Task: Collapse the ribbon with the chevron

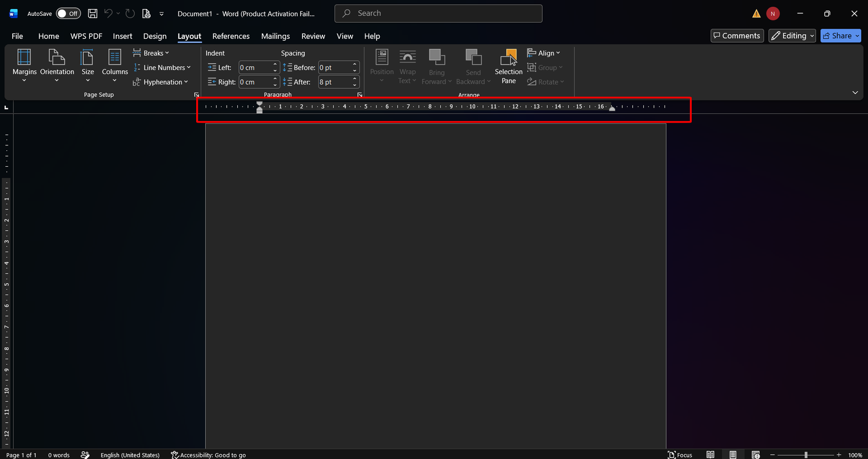Action: [x=855, y=93]
